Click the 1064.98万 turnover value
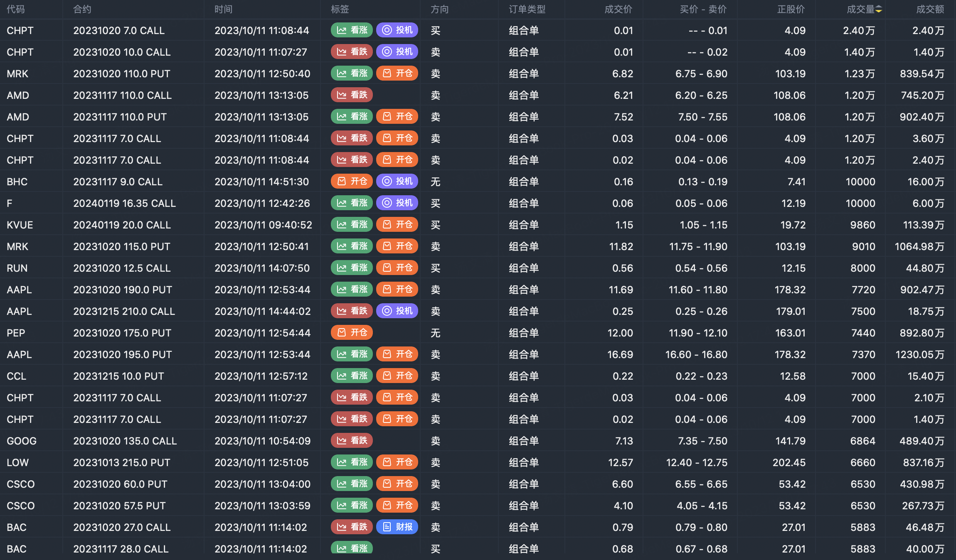The image size is (956, 560). coord(919,246)
